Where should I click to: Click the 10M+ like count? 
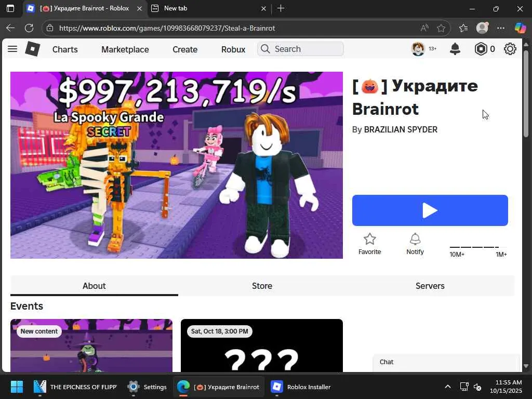457,255
